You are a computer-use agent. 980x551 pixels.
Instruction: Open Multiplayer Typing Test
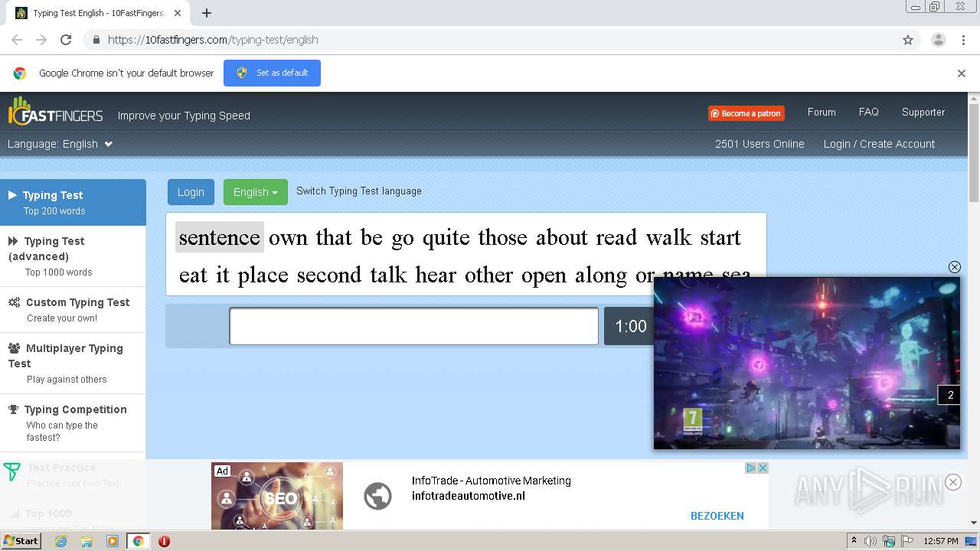tap(73, 363)
